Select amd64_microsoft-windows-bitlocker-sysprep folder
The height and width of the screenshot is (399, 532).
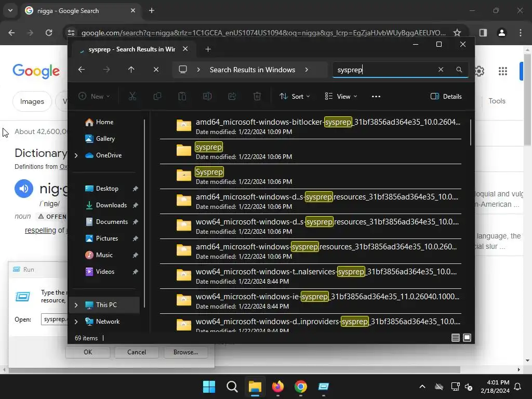tap(311, 126)
